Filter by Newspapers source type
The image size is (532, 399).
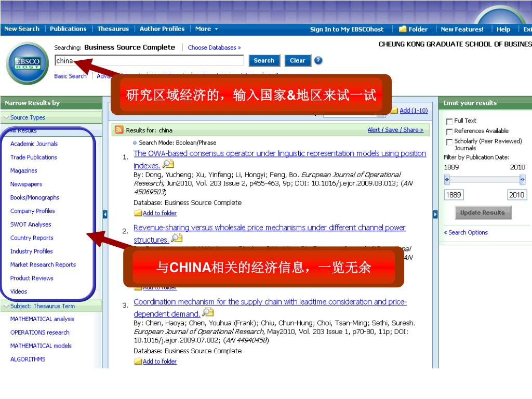(x=26, y=184)
